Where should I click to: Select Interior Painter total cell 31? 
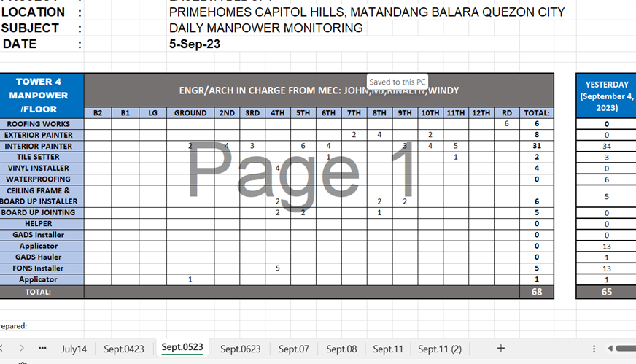pos(537,146)
